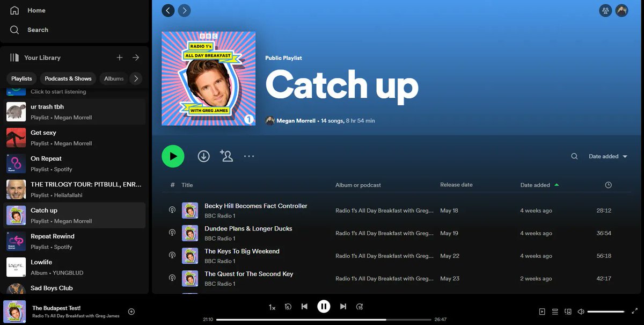Select The Quest for The Second Key
Image resolution: width=644 pixels, height=325 pixels.
point(249,273)
